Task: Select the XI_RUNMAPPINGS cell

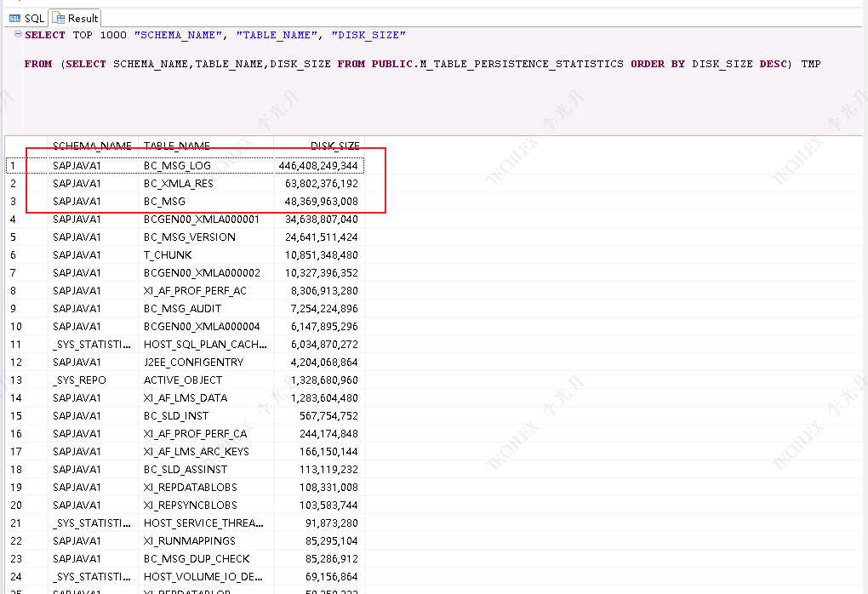Action: 206,541
